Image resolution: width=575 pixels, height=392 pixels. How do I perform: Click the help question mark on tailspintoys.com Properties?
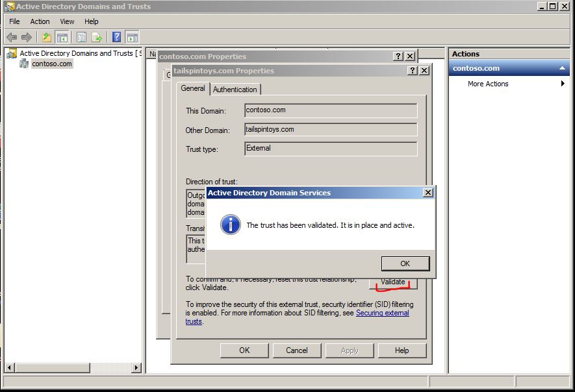pyautogui.click(x=413, y=70)
